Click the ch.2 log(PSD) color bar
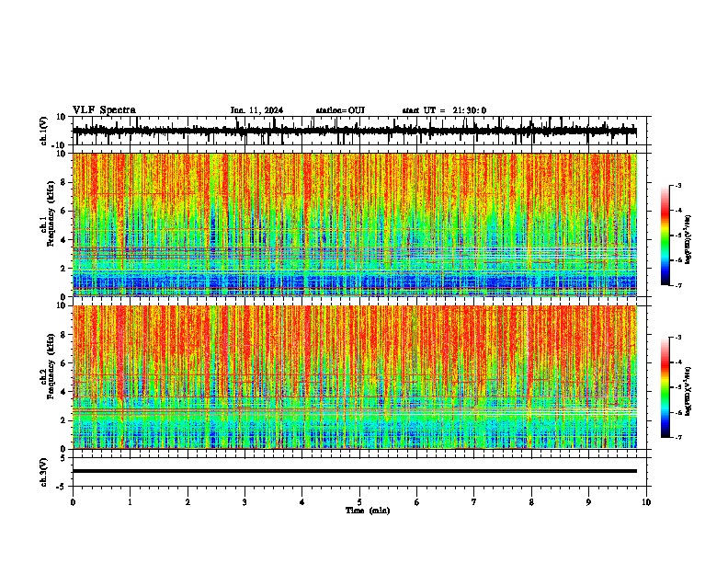Screen dimensions: 728x563 point(665,387)
